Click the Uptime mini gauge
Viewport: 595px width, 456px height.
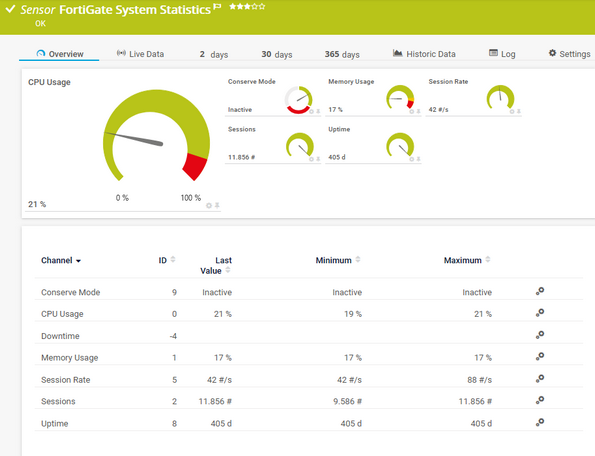[400, 145]
